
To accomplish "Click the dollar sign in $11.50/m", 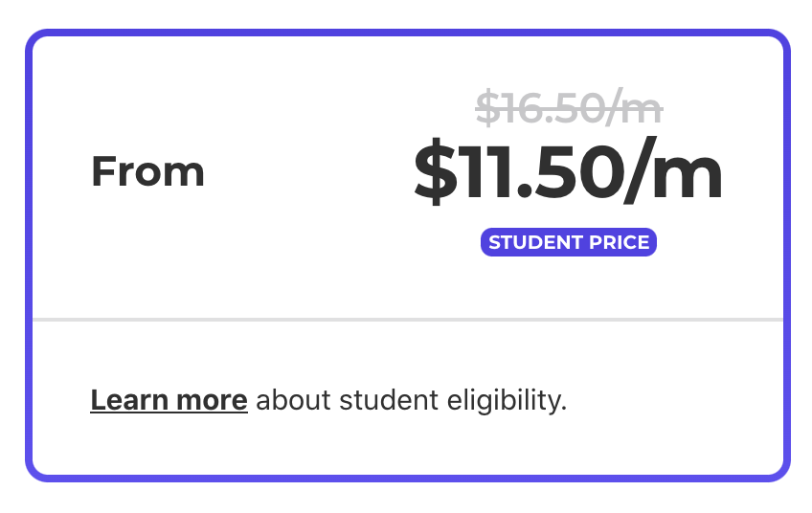I will 436,171.
